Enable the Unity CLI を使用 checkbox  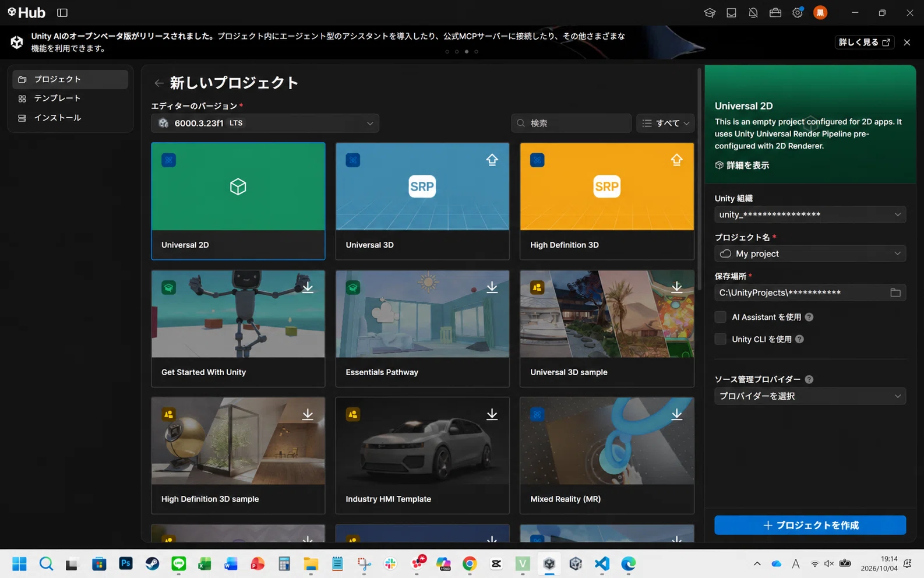(721, 339)
